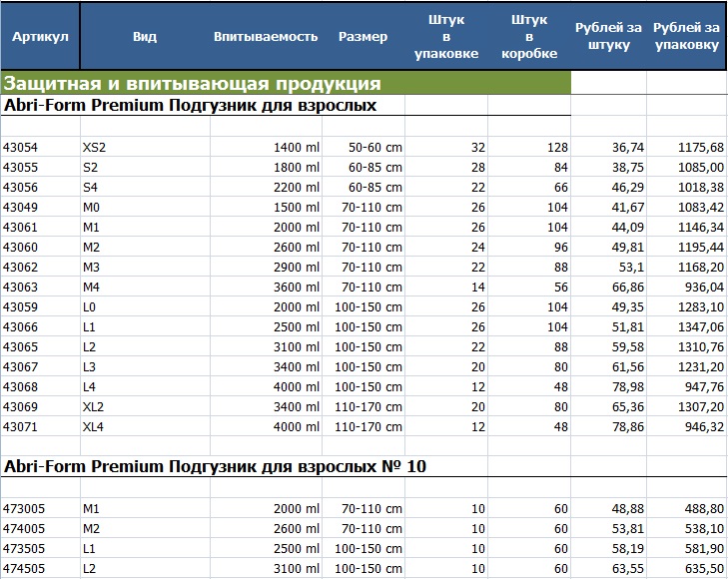Select article cell 474505
Image resolution: width=728 pixels, height=579 pixels.
[x=40, y=568]
